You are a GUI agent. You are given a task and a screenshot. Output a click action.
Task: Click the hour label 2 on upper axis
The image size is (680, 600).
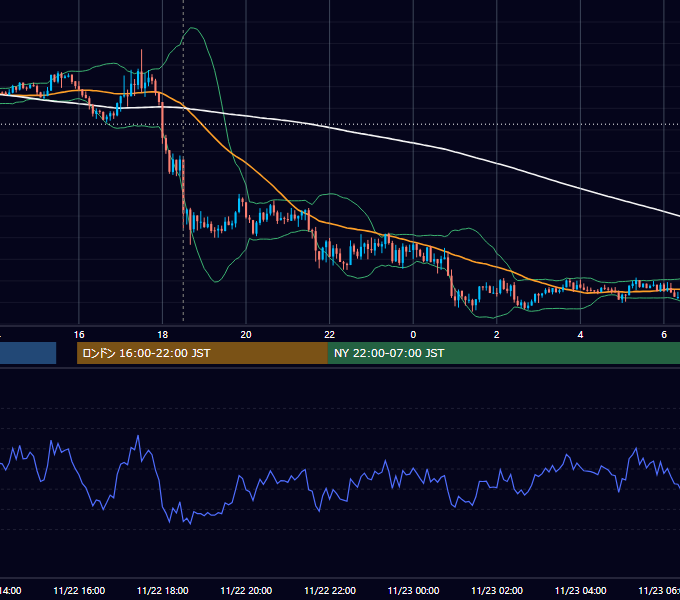pyautogui.click(x=497, y=335)
